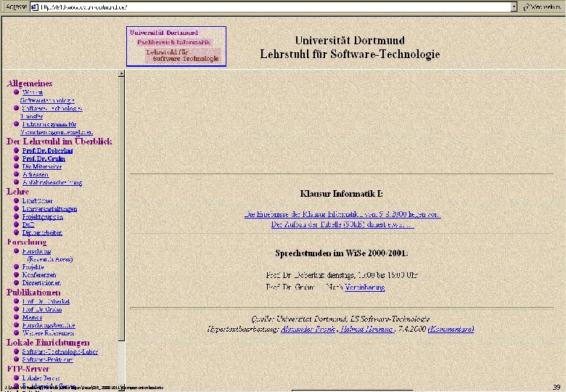Screen dimensions: 566x392
Task: Open the Projektgruppen link
Action: pyautogui.click(x=43, y=216)
